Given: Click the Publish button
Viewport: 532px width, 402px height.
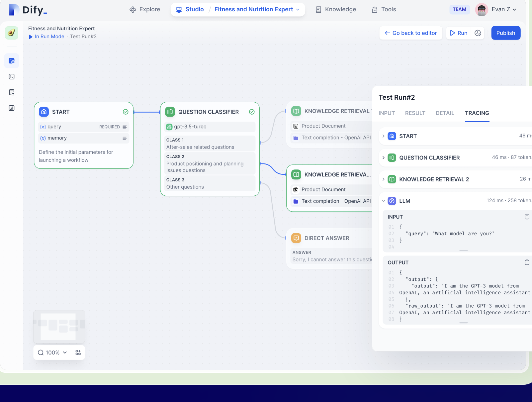Looking at the screenshot, I should (505, 33).
